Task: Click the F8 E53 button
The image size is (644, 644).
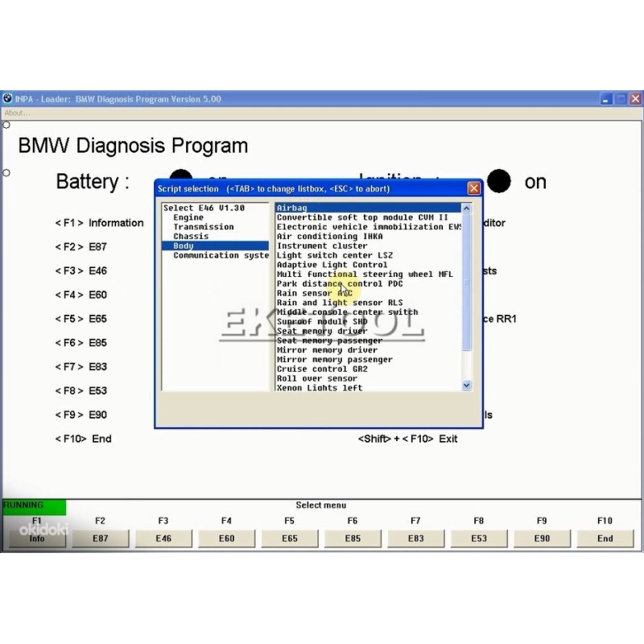Action: point(479,538)
